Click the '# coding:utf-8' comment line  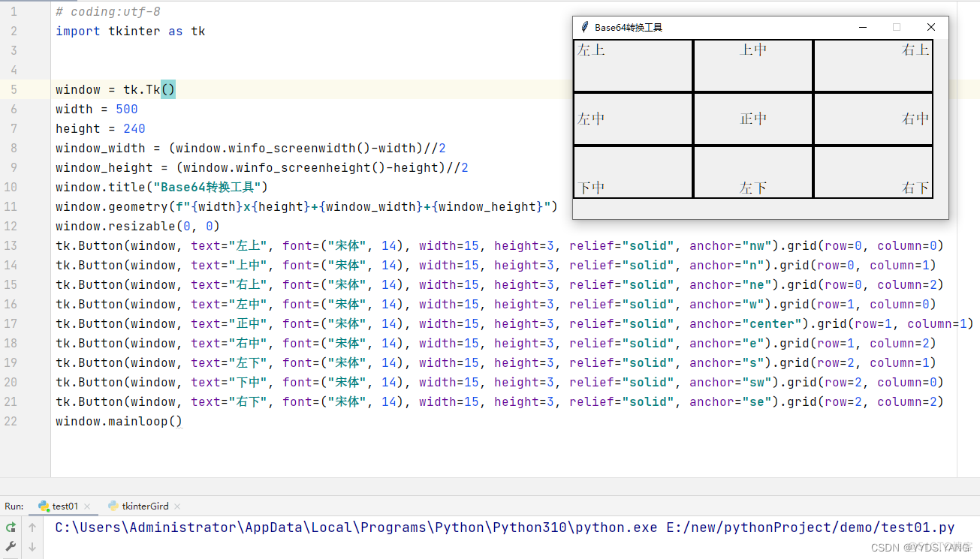pos(108,12)
